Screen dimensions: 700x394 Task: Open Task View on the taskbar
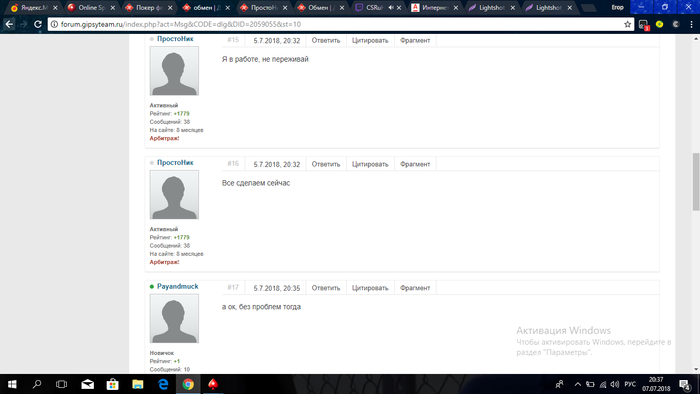tap(62, 384)
